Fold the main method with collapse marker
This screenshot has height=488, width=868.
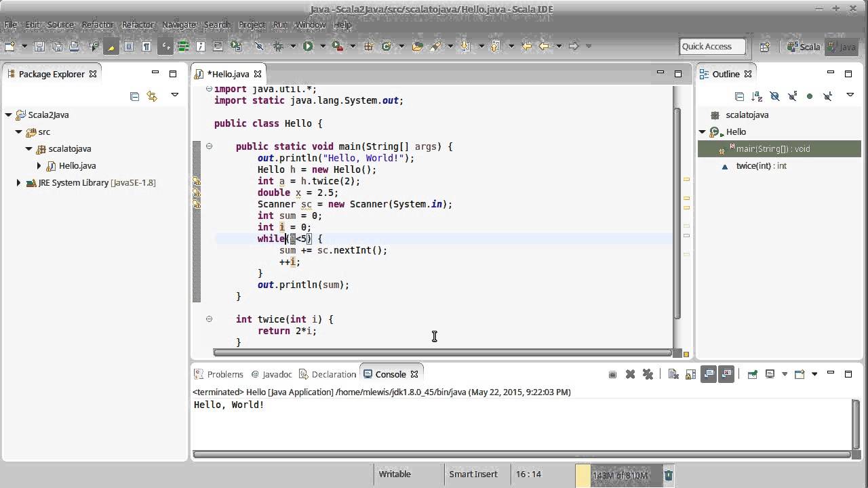click(209, 146)
